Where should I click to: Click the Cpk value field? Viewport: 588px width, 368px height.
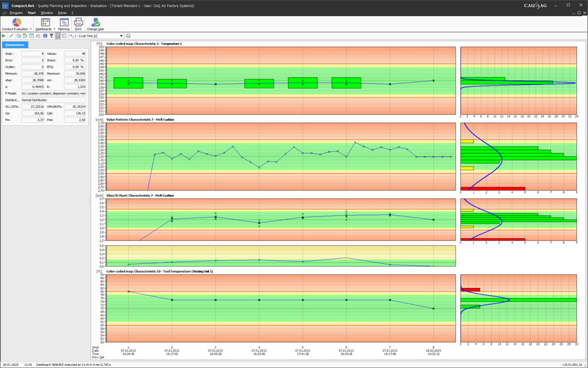(x=75, y=114)
